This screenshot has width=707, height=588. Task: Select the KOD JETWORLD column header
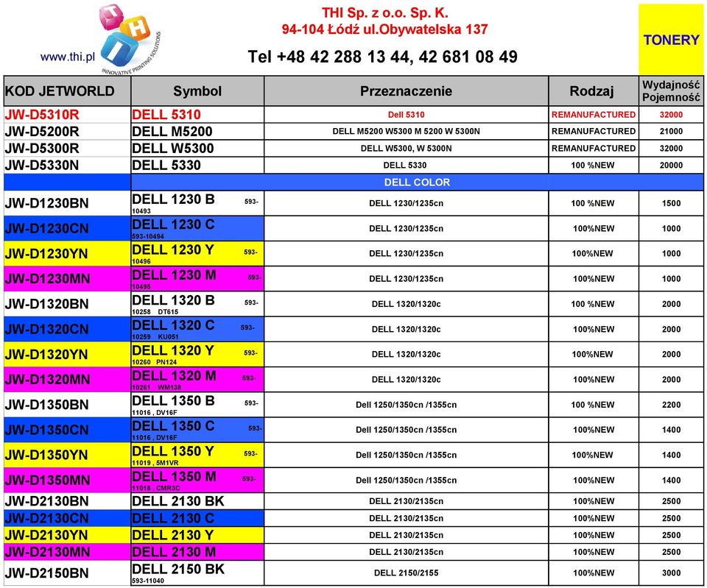(x=67, y=91)
